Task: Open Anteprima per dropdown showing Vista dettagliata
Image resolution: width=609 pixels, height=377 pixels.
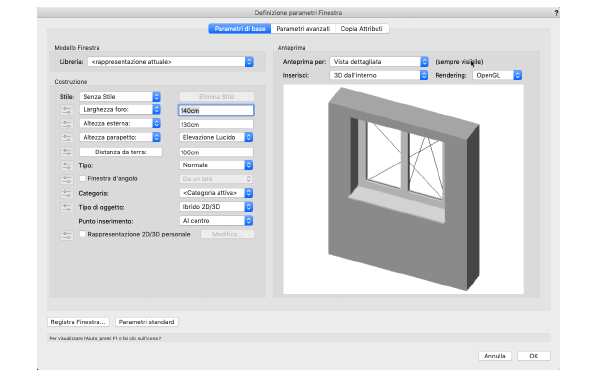Action: click(379, 62)
